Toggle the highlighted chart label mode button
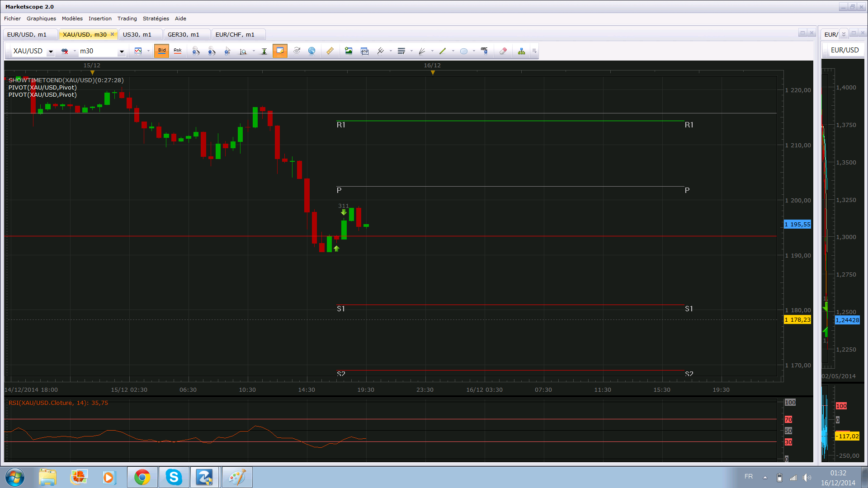The image size is (868, 488). pyautogui.click(x=280, y=51)
